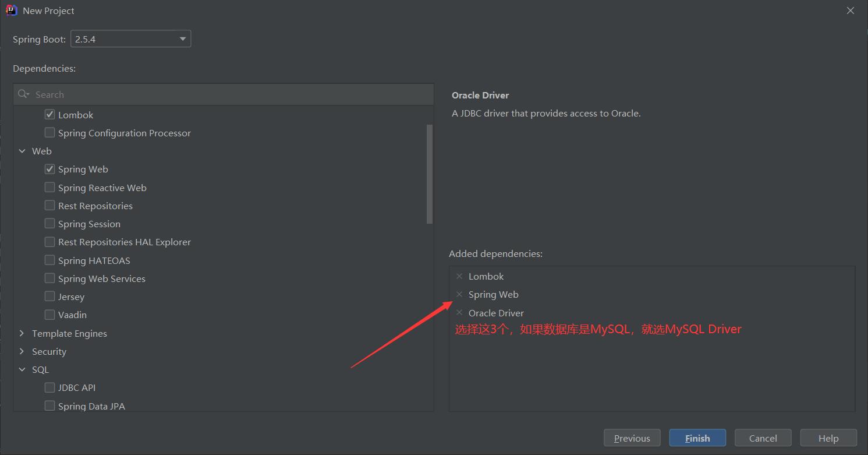Screen dimensions: 868x455
Task: Check the Rest Repositories option
Action: pyautogui.click(x=49, y=206)
